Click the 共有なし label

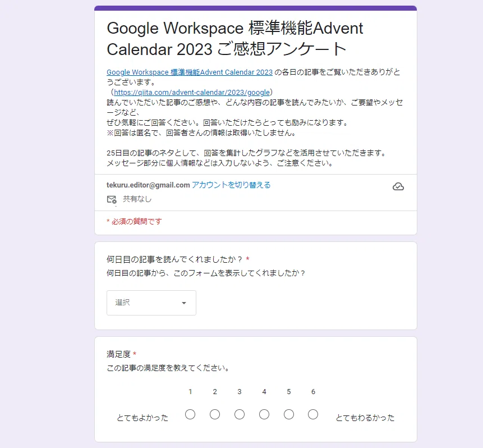pyautogui.click(x=137, y=199)
